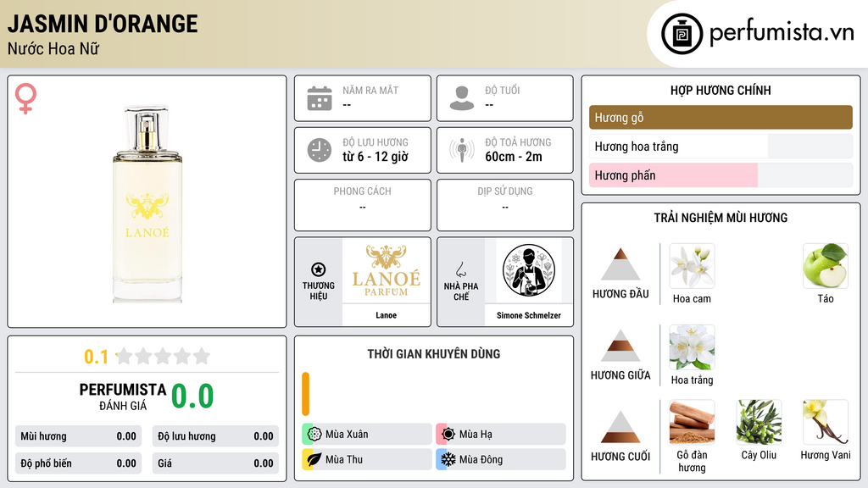The image size is (868, 488).
Task: Click the yellow 0.1 user rating value
Action: (97, 357)
